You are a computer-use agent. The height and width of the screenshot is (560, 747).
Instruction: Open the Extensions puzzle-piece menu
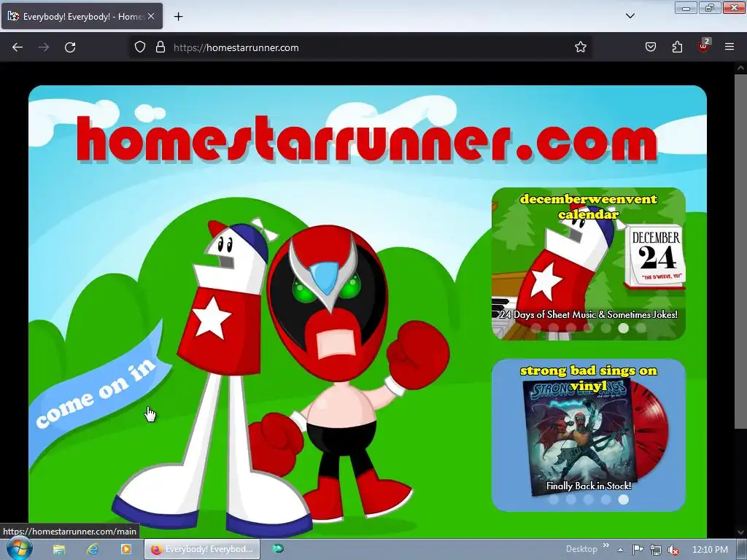(677, 47)
